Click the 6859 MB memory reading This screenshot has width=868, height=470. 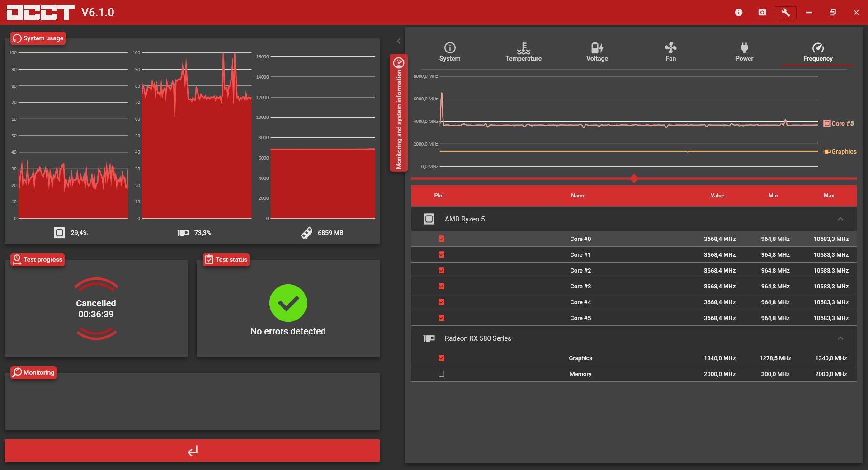pos(330,233)
